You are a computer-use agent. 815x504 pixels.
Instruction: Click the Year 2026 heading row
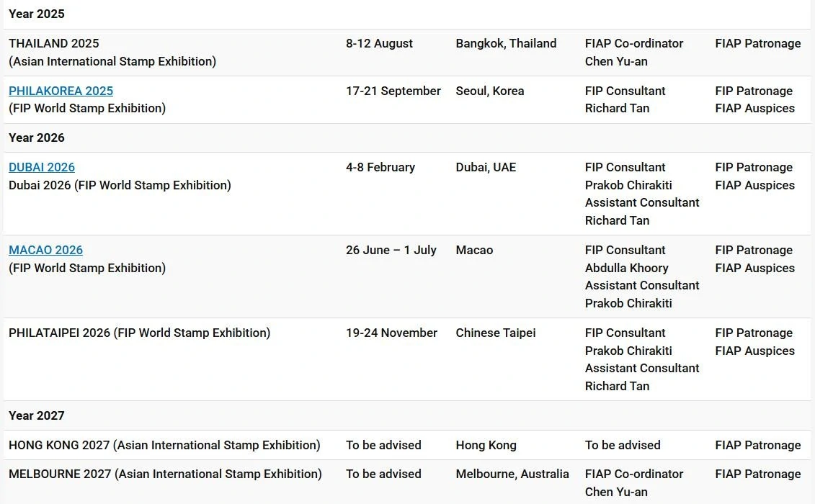click(x=406, y=138)
